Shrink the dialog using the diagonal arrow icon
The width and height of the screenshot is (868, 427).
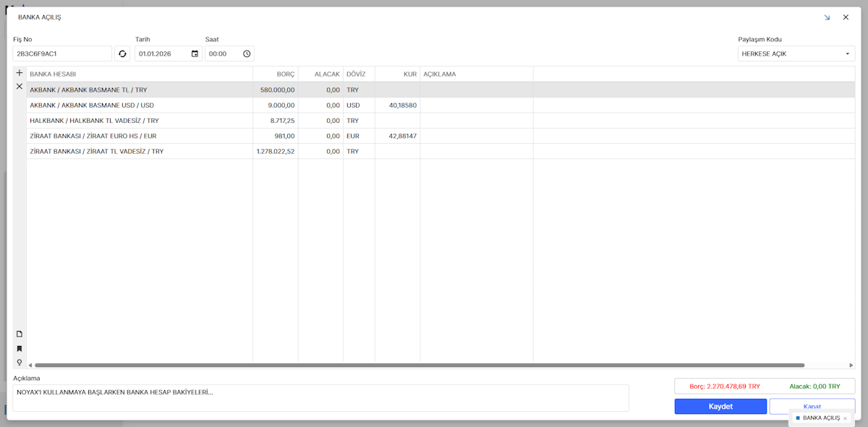click(827, 17)
